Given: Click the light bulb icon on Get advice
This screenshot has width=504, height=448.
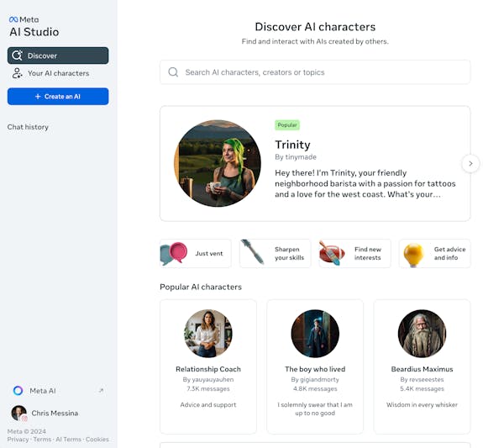Looking at the screenshot, I should (413, 255).
